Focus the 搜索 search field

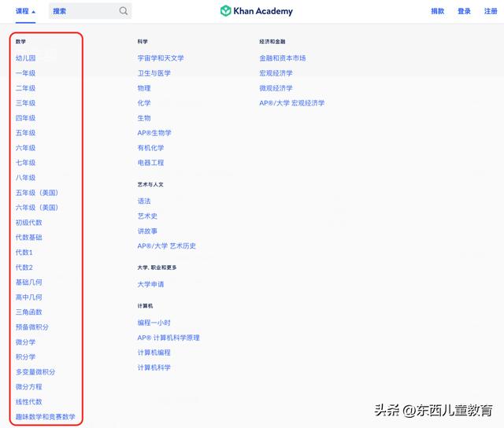click(90, 11)
